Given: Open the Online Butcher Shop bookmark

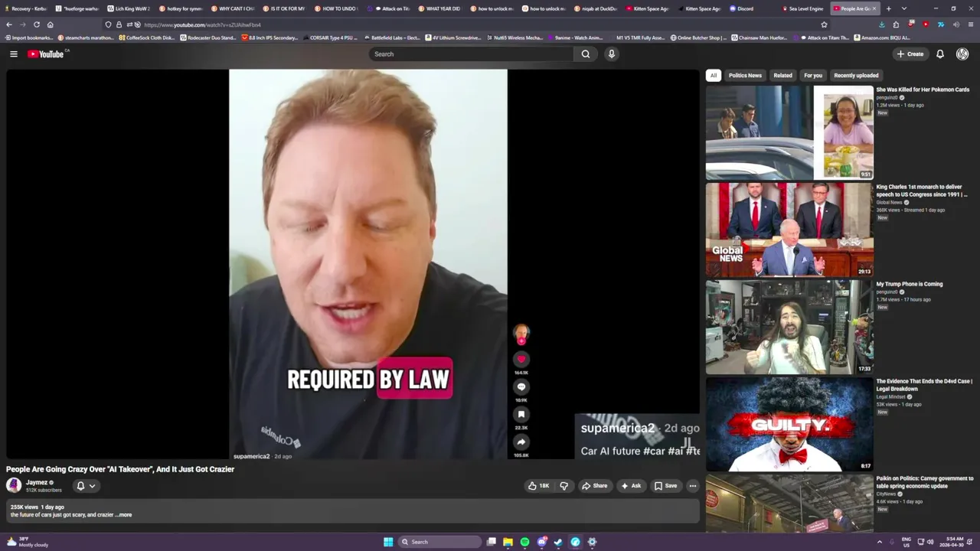Looking at the screenshot, I should (x=698, y=37).
